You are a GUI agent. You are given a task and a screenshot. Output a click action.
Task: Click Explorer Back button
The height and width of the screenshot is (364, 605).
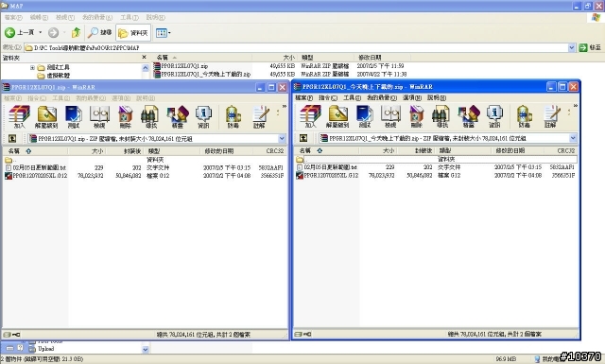click(19, 33)
